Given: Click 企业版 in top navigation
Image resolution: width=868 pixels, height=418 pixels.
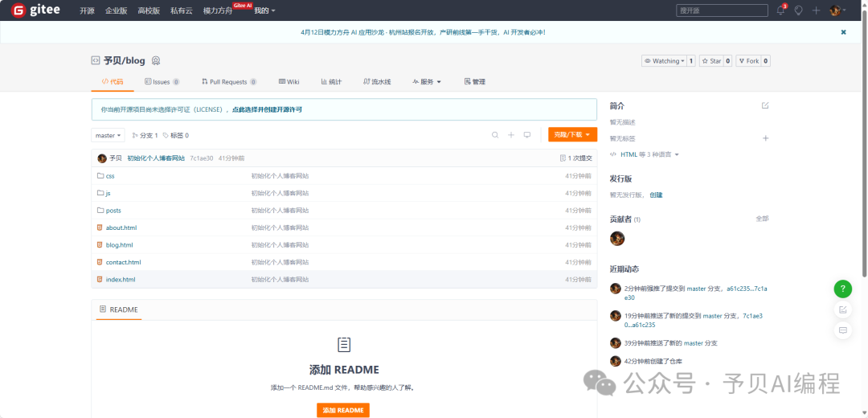Looking at the screenshot, I should pos(117,10).
